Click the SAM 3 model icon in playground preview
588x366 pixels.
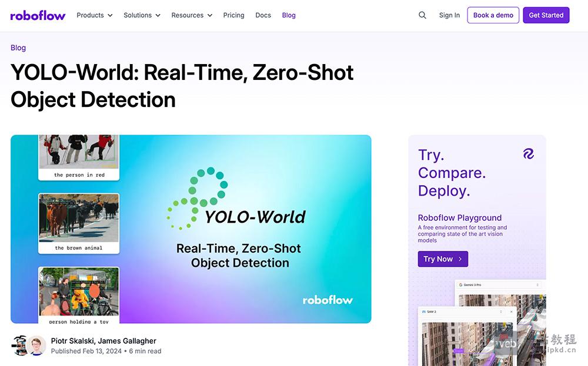(x=424, y=312)
